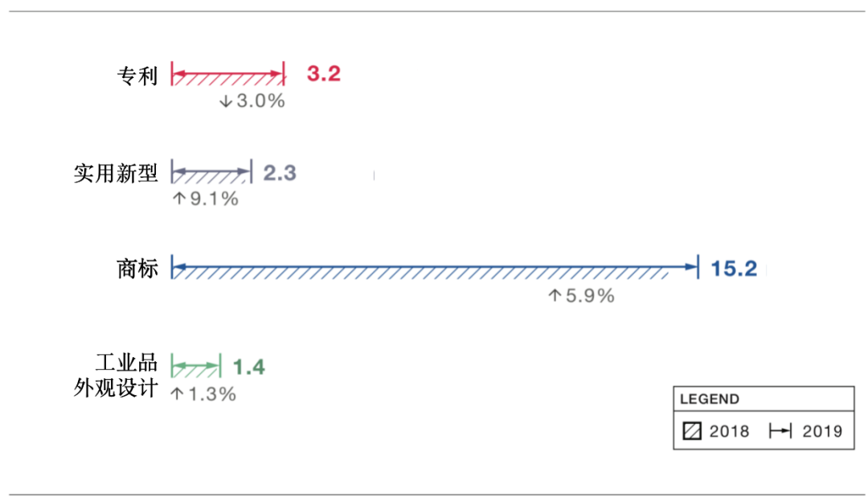Click the red 3.2 value label
868x502 pixels.
click(x=324, y=73)
